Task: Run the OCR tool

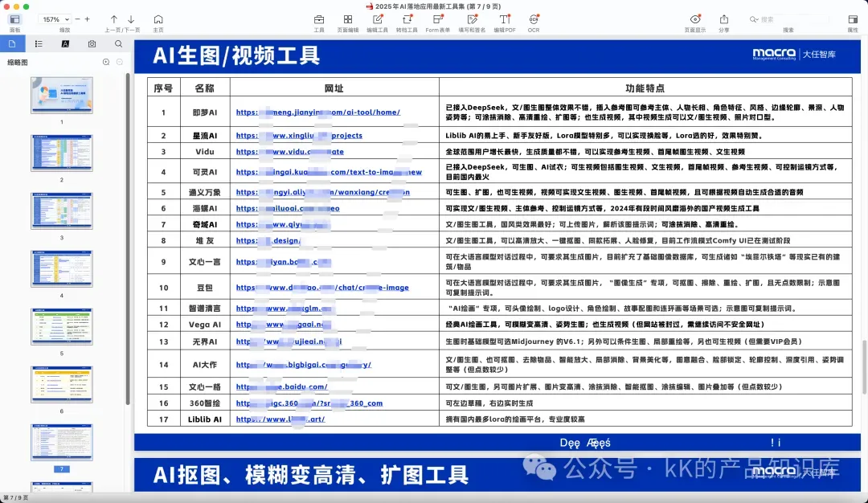Action: point(534,19)
